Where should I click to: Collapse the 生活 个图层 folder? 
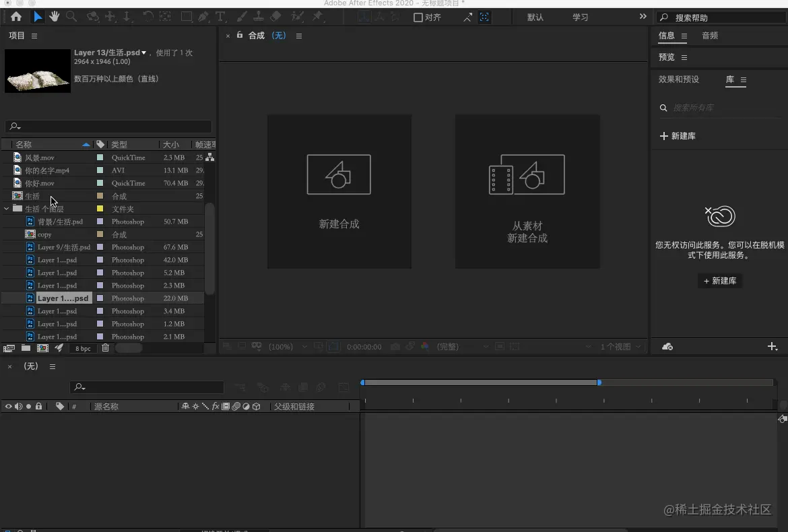click(7, 209)
